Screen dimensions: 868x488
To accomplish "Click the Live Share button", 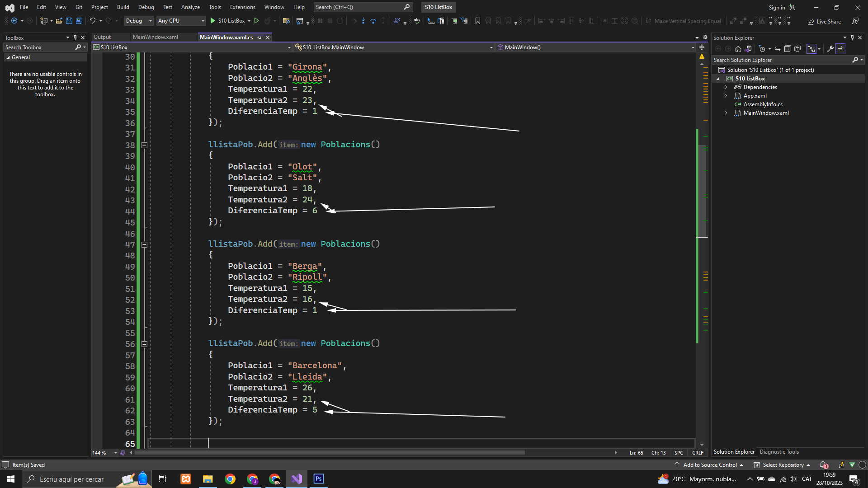I will point(824,21).
